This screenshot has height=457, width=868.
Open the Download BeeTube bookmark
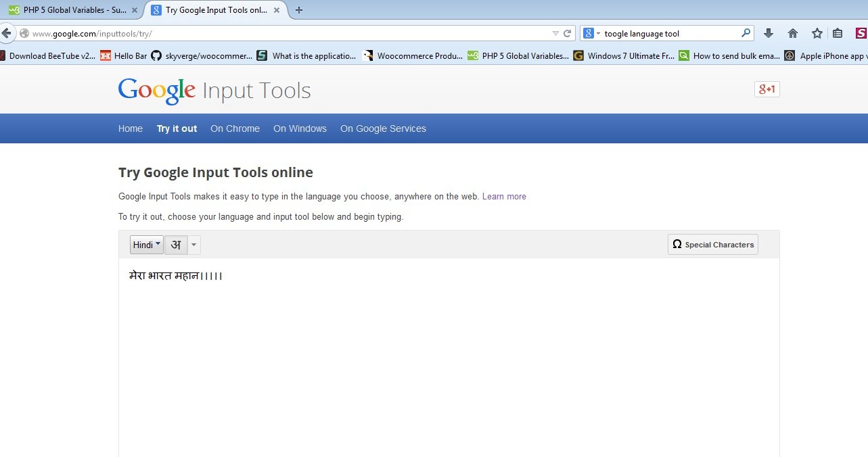coord(48,56)
